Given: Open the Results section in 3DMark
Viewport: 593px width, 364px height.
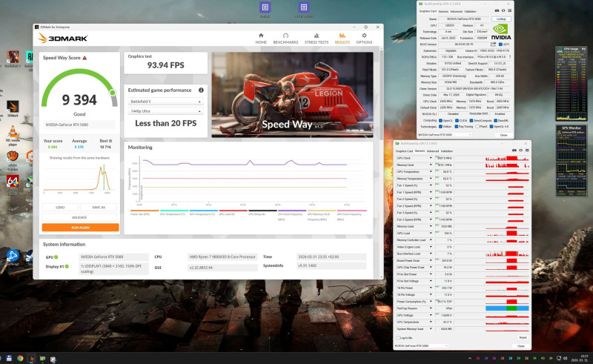Looking at the screenshot, I should (x=342, y=39).
